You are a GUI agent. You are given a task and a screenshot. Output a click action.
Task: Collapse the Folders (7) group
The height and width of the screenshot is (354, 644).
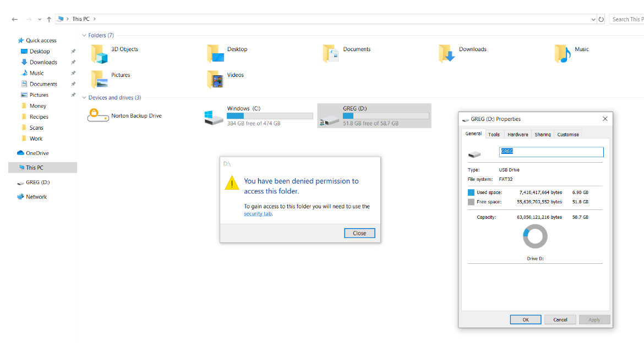click(x=84, y=35)
